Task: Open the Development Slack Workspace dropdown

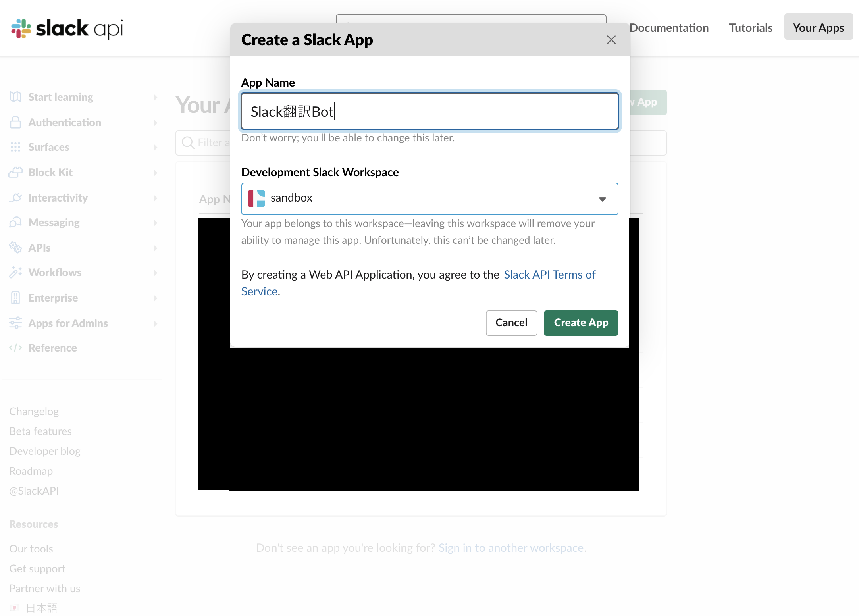Action: tap(430, 199)
